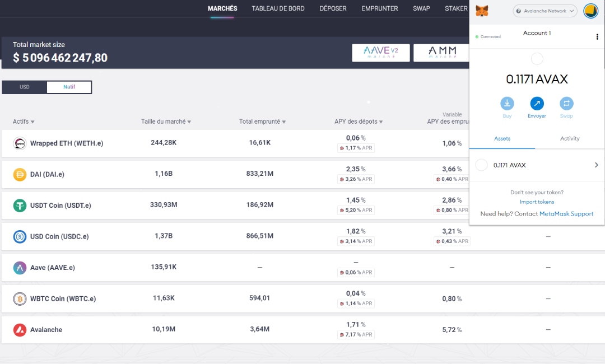Click the 0.1171 AVAX main balance
The image size is (605, 364).
pos(537,80)
